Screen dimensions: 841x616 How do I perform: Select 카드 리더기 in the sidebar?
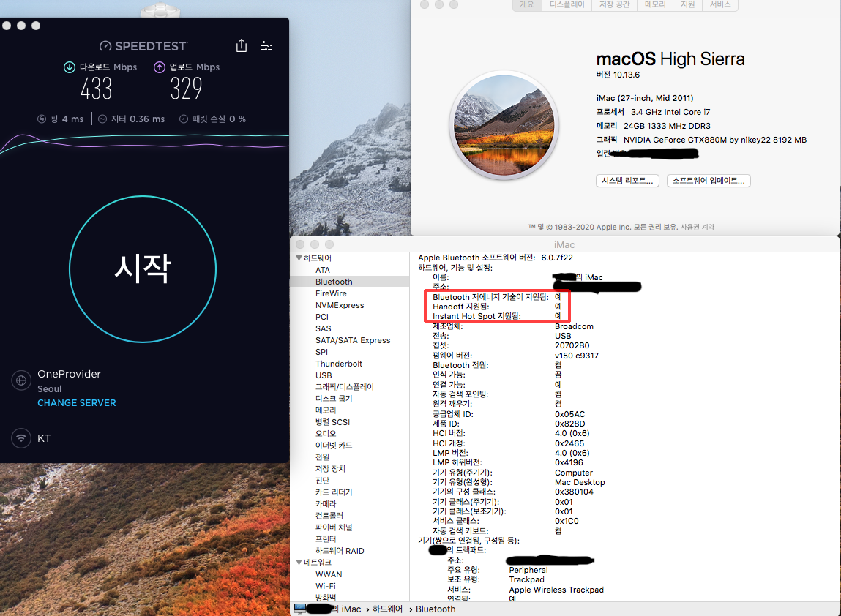(x=334, y=492)
